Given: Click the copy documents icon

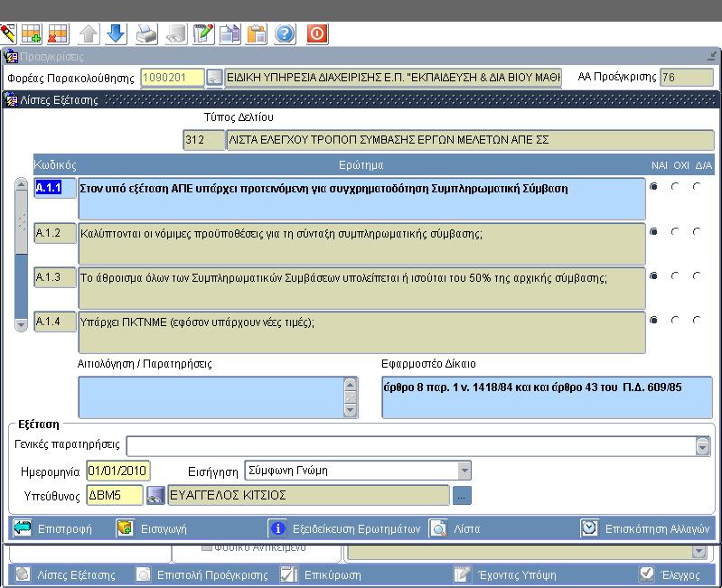Looking at the screenshot, I should coord(230,34).
